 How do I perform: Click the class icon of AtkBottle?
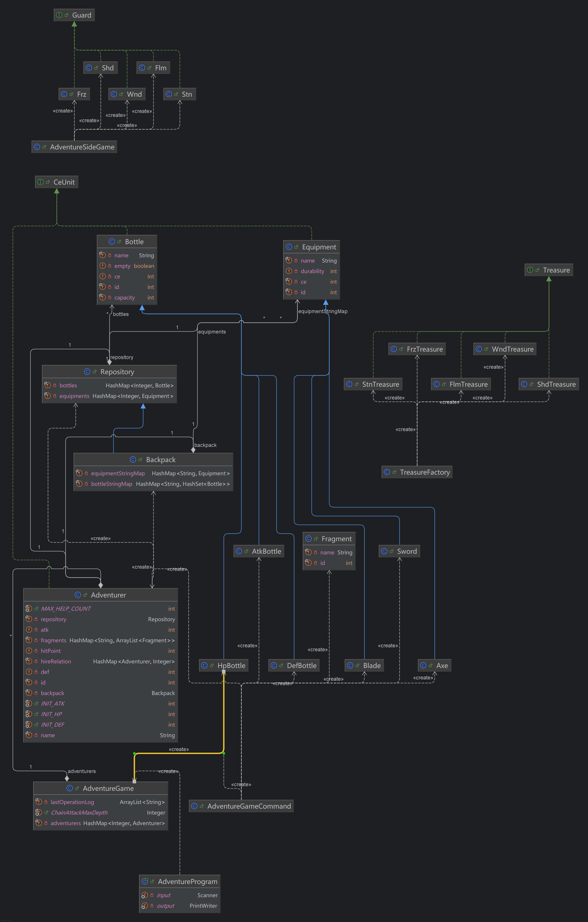[239, 551]
